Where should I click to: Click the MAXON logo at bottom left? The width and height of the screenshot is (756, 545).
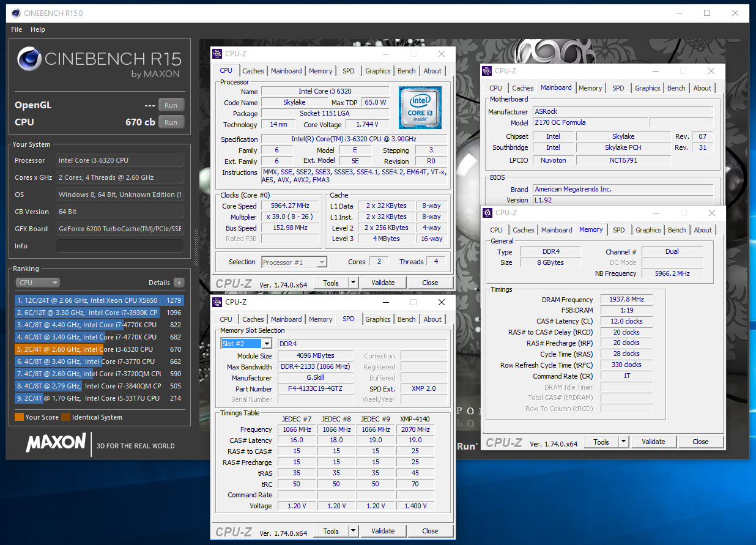[x=56, y=443]
